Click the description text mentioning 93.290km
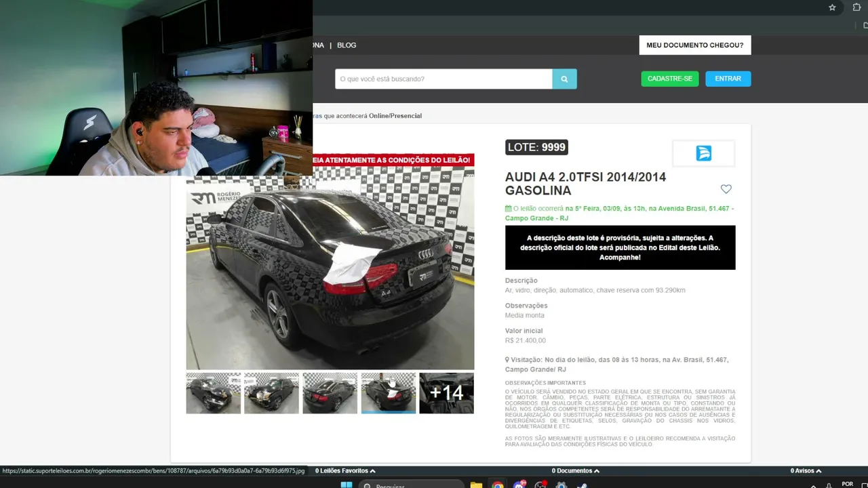Viewport: 868px width, 488px height. 595,290
